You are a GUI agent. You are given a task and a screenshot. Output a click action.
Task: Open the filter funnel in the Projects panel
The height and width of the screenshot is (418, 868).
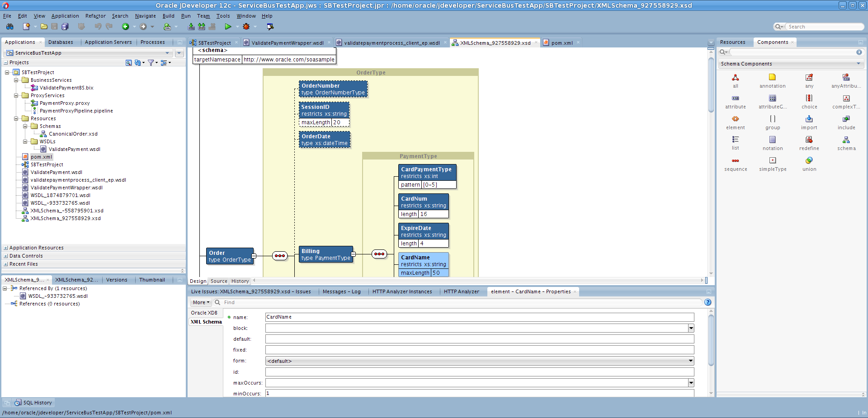151,63
